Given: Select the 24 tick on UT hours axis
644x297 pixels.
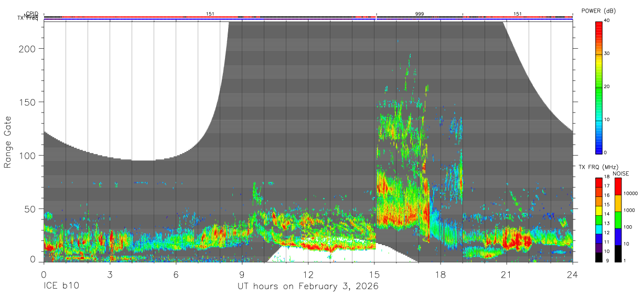Looking at the screenshot, I should (572, 273).
